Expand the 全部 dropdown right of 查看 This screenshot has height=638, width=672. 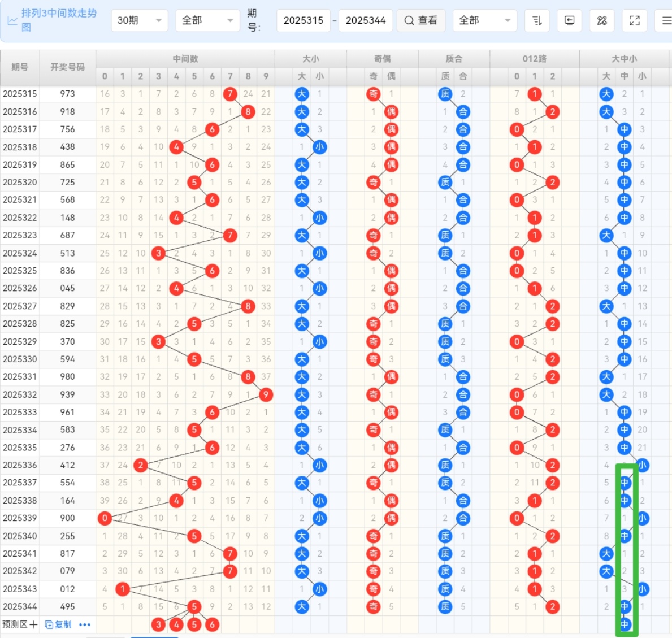click(484, 20)
